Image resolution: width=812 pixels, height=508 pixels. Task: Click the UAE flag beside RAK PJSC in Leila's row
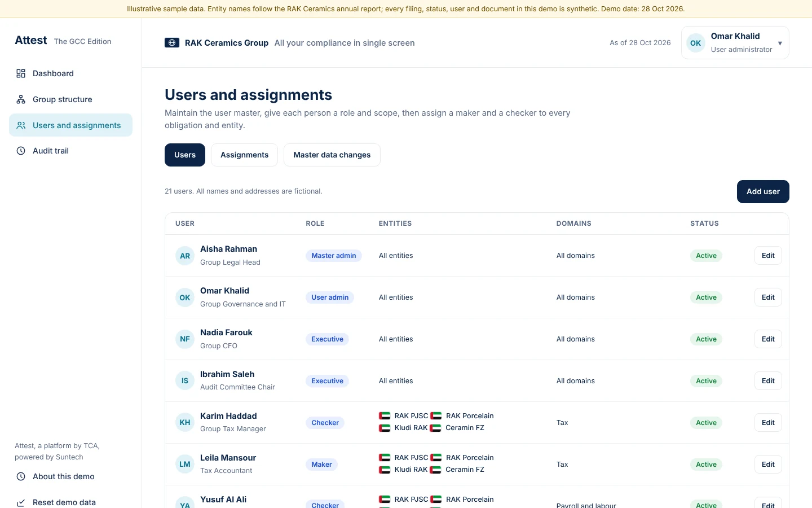point(385,458)
